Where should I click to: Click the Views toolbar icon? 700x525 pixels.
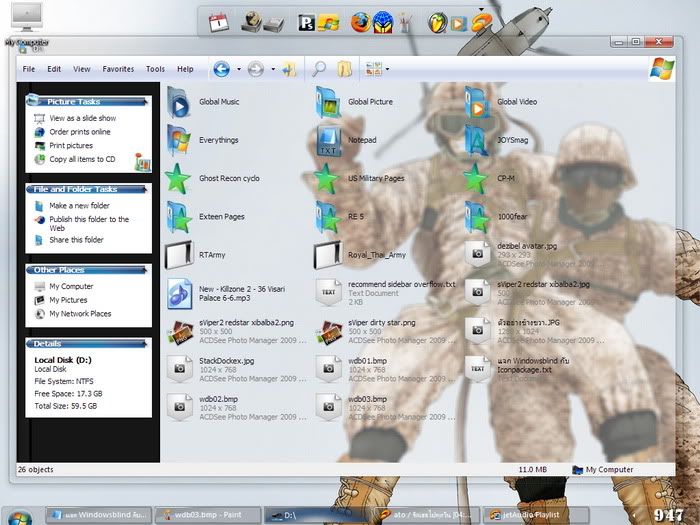(373, 69)
